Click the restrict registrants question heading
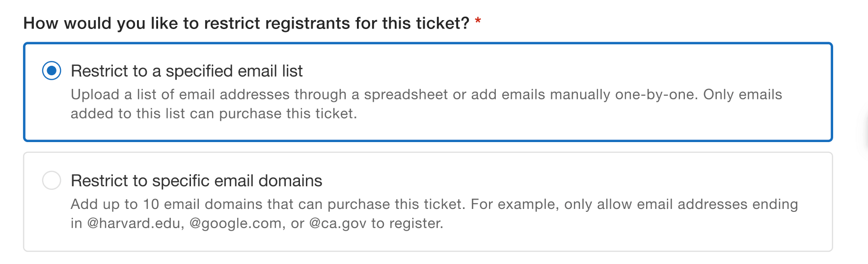This screenshot has height=264, width=868. tap(246, 23)
